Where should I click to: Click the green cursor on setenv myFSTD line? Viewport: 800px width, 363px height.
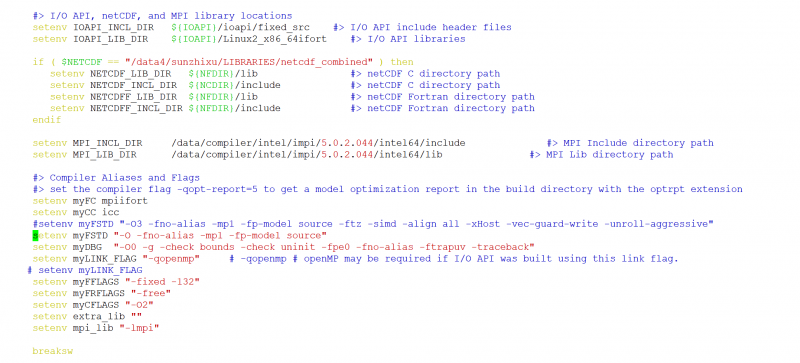tap(35, 235)
